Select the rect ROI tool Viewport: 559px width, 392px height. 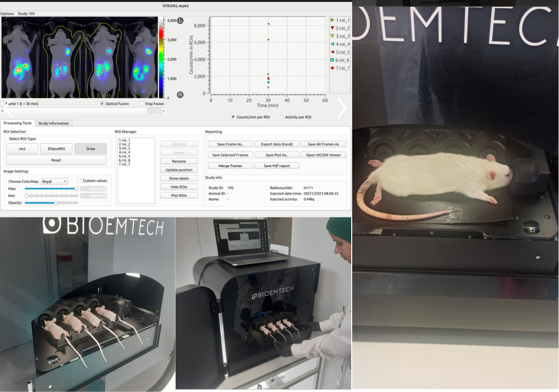(x=21, y=149)
